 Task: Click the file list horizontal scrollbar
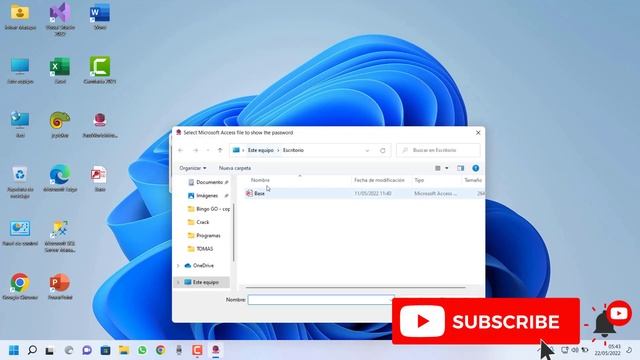(355, 287)
